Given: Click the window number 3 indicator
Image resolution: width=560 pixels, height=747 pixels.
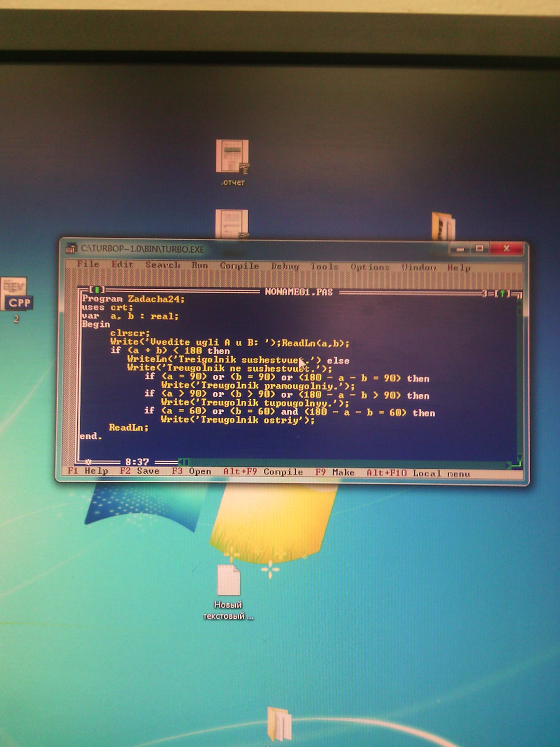Looking at the screenshot, I should click(483, 293).
